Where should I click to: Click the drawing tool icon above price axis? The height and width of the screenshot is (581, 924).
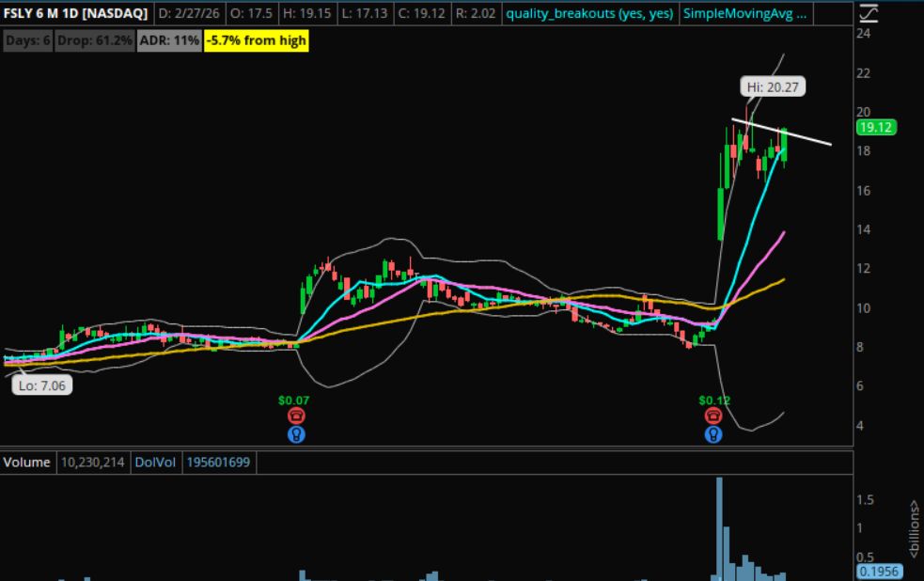[x=869, y=13]
